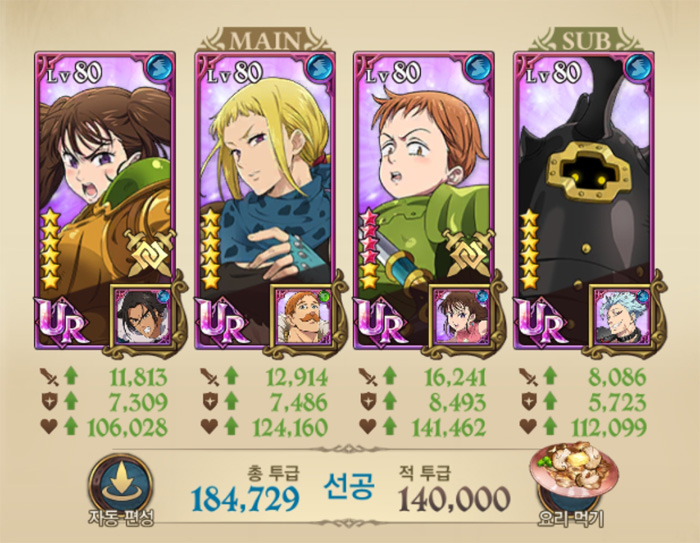Click the enemy combat class value 140,000
Image resolution: width=700 pixels, height=543 pixels.
[x=454, y=499]
